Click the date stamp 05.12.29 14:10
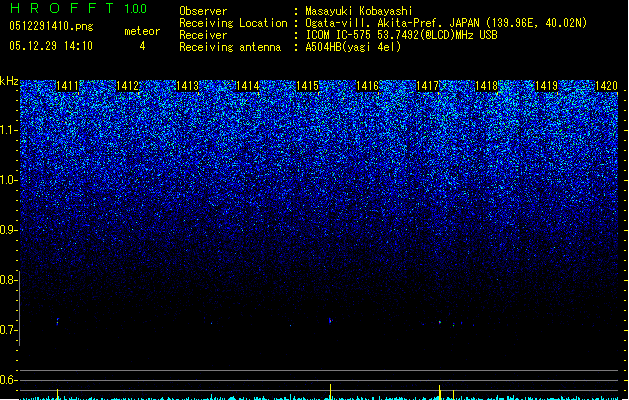The image size is (629, 400). [x=51, y=46]
